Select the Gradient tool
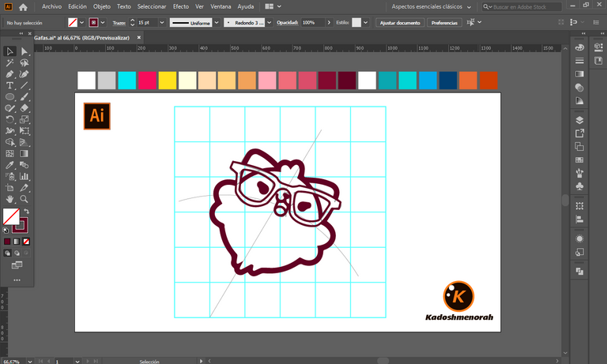The height and width of the screenshot is (364, 607). pyautogui.click(x=24, y=153)
